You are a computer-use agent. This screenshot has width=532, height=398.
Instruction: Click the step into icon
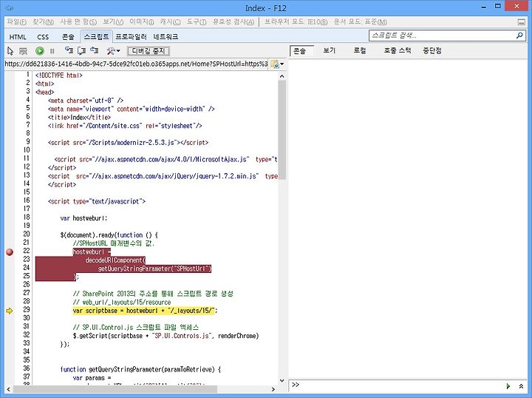pyautogui.click(x=69, y=50)
